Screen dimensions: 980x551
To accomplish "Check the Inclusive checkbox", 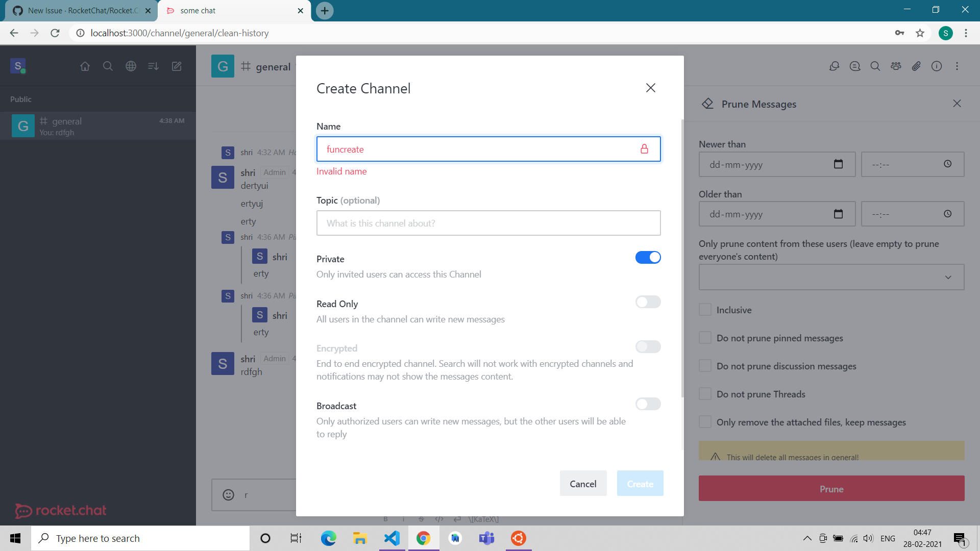I will pos(705,310).
